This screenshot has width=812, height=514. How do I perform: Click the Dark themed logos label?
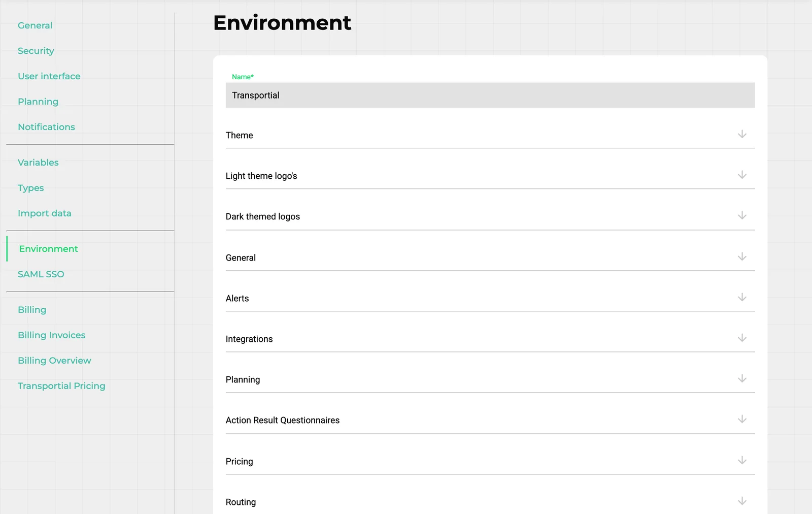(x=263, y=216)
